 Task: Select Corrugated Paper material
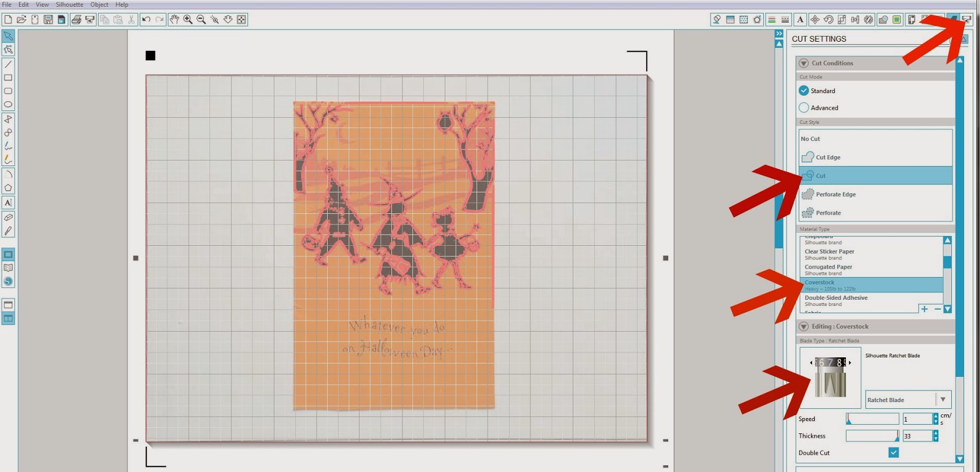point(871,270)
